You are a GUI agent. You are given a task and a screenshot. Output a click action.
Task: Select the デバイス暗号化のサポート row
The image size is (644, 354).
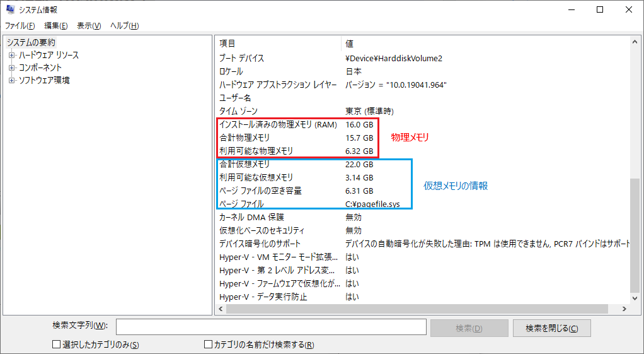coord(423,244)
